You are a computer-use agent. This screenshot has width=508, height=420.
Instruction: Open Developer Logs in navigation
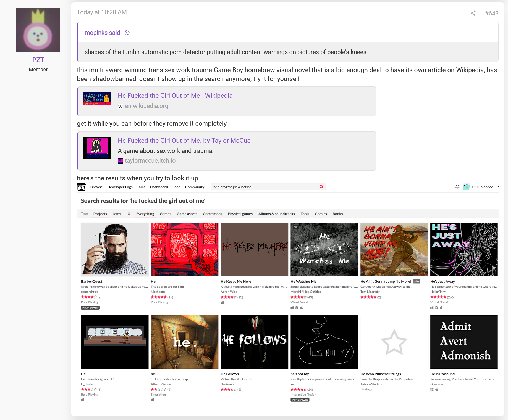click(x=120, y=187)
